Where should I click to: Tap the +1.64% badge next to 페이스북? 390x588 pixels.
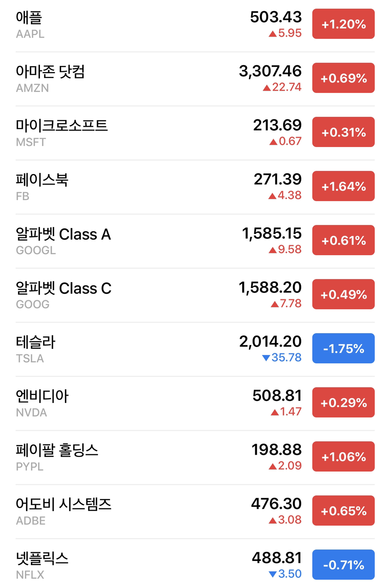[x=342, y=186]
